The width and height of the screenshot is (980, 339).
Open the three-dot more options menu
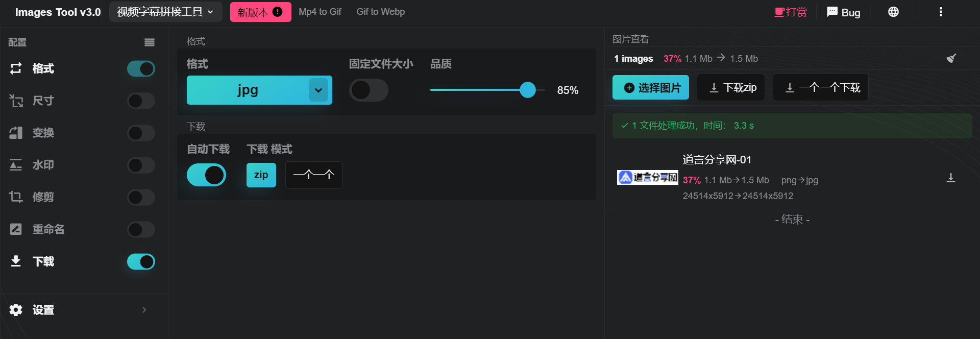pyautogui.click(x=941, y=12)
